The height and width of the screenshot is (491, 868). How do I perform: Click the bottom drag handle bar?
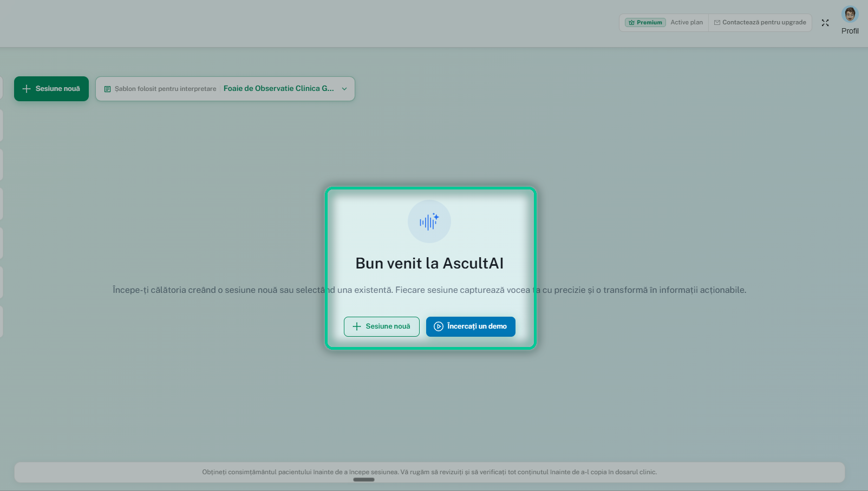364,479
